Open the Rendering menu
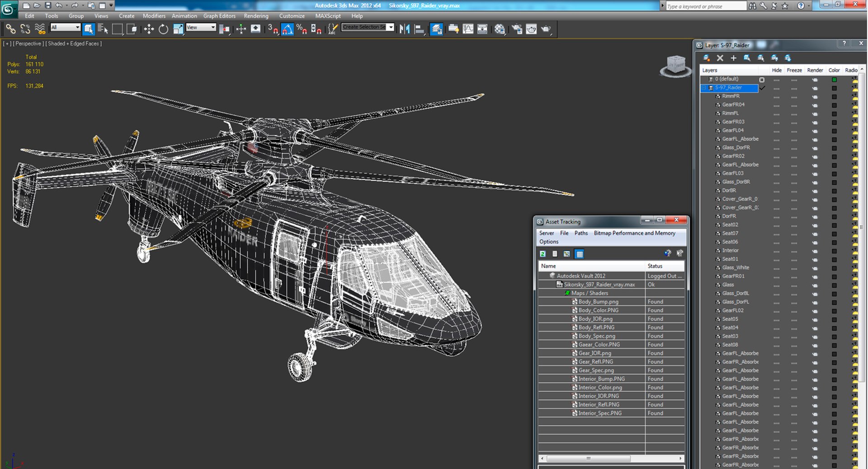The image size is (868, 469). (x=256, y=16)
